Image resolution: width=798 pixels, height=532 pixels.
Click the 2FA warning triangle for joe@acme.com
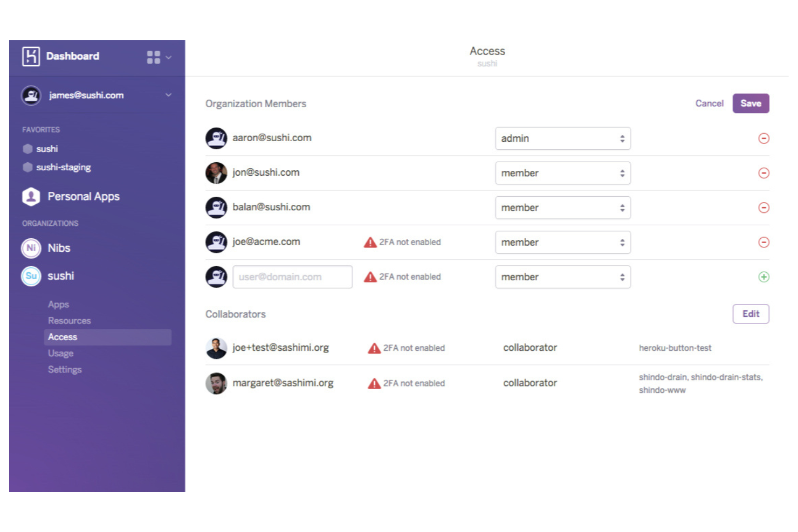370,242
